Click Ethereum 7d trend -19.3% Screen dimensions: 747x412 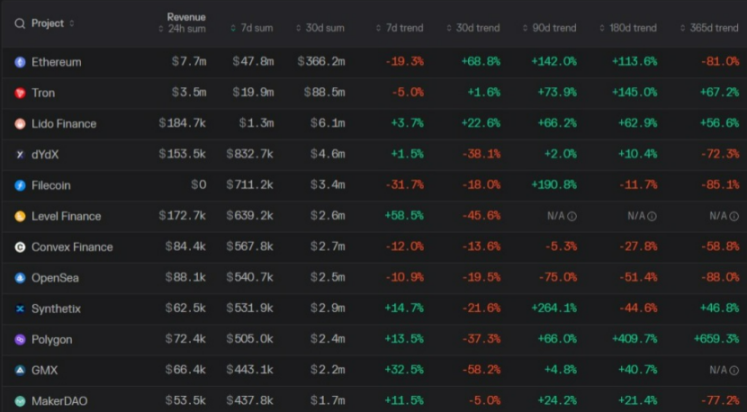click(404, 61)
